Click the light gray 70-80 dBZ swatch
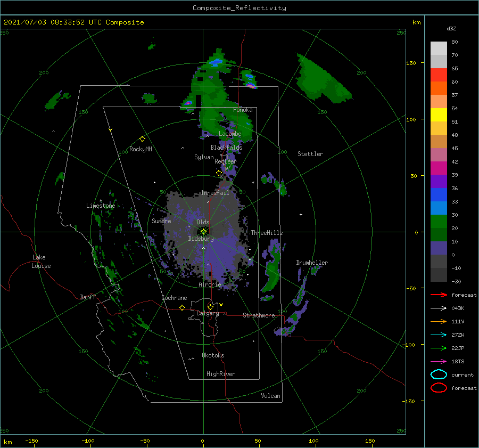 pos(439,48)
